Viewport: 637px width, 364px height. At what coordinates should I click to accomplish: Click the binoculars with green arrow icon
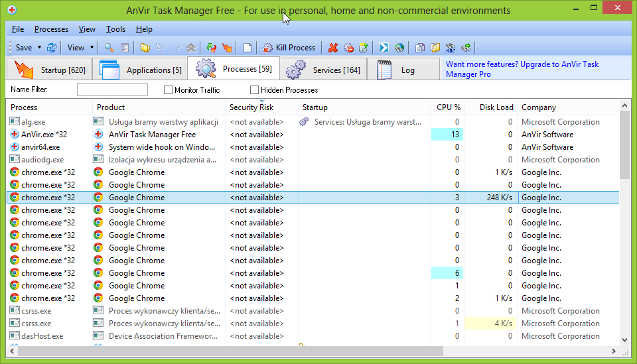click(466, 48)
